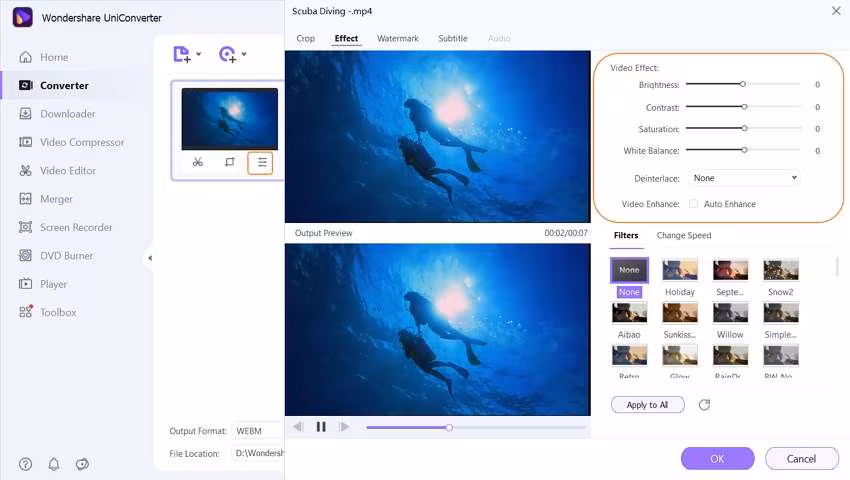The width and height of the screenshot is (850, 480).
Task: Step to the next frame
Action: pyautogui.click(x=344, y=427)
